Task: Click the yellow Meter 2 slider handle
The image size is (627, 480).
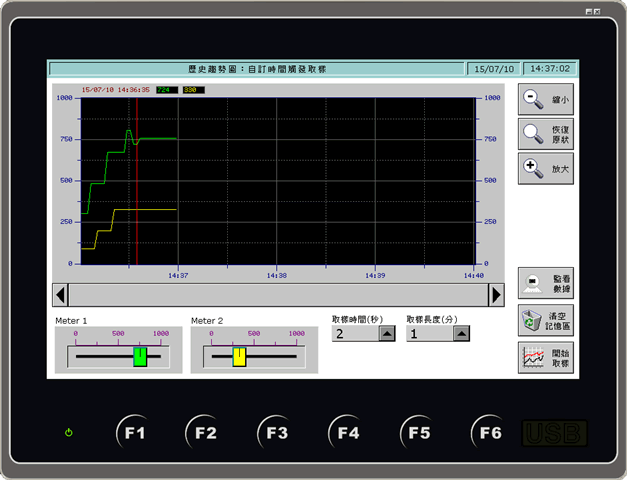Action: (x=239, y=356)
